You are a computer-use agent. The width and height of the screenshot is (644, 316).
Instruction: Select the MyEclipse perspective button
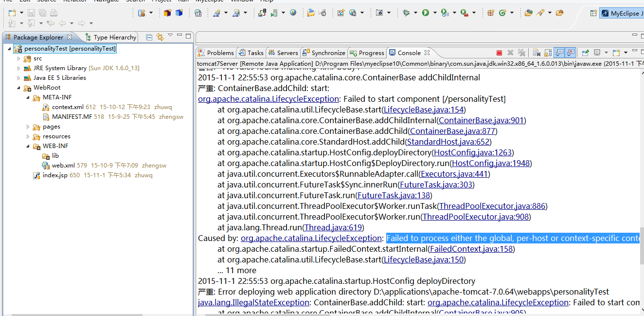point(622,14)
